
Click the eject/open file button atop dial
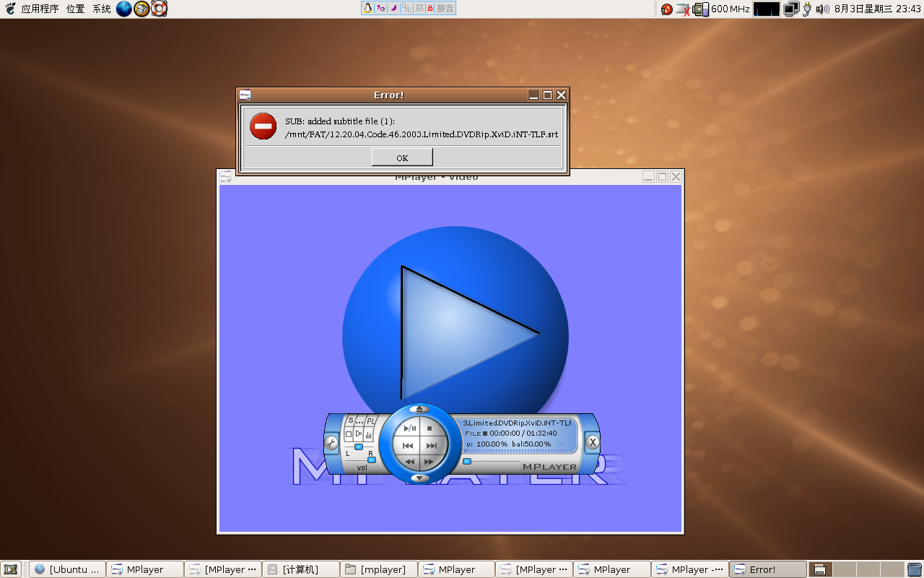click(x=420, y=409)
